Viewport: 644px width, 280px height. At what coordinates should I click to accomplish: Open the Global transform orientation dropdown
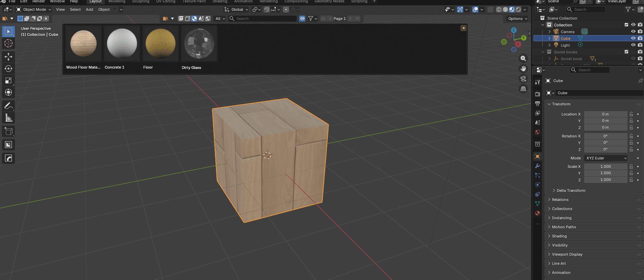tap(236, 9)
